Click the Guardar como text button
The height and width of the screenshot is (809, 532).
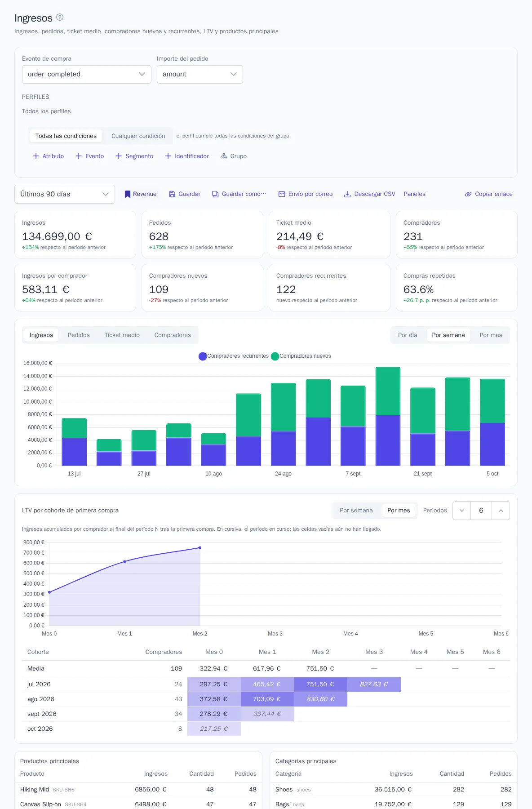coord(244,194)
